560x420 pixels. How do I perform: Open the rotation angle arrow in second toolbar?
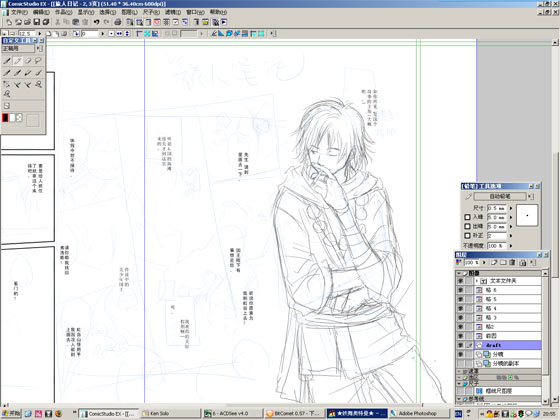(x=103, y=34)
